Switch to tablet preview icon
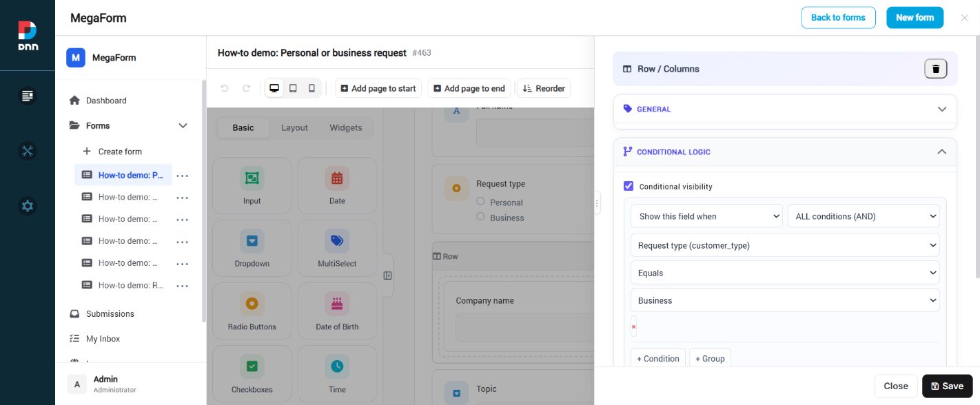Viewport: 980px width, 405px height. (x=293, y=88)
